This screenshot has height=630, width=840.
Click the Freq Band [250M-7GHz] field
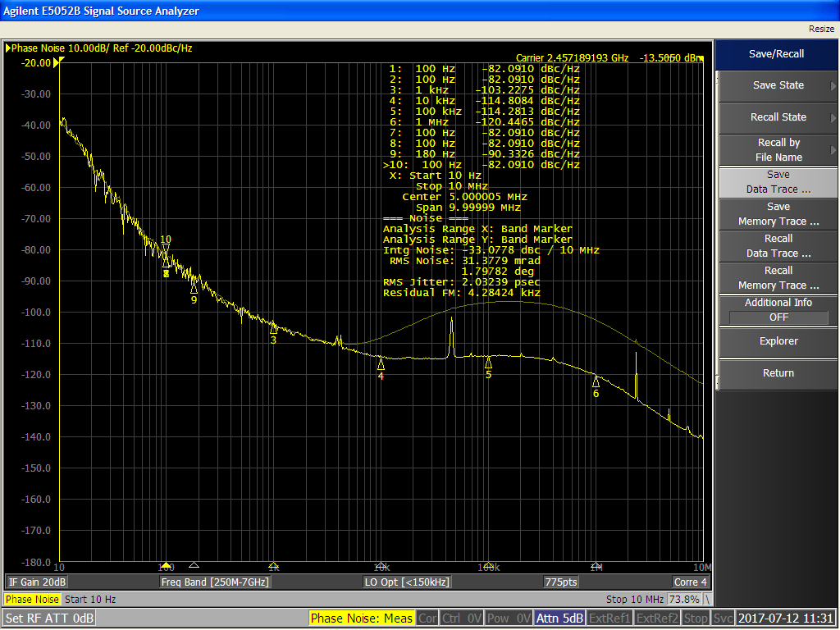[x=215, y=582]
